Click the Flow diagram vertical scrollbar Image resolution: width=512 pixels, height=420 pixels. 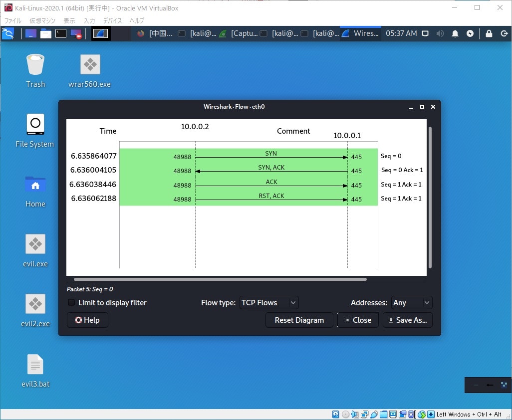pos(430,198)
